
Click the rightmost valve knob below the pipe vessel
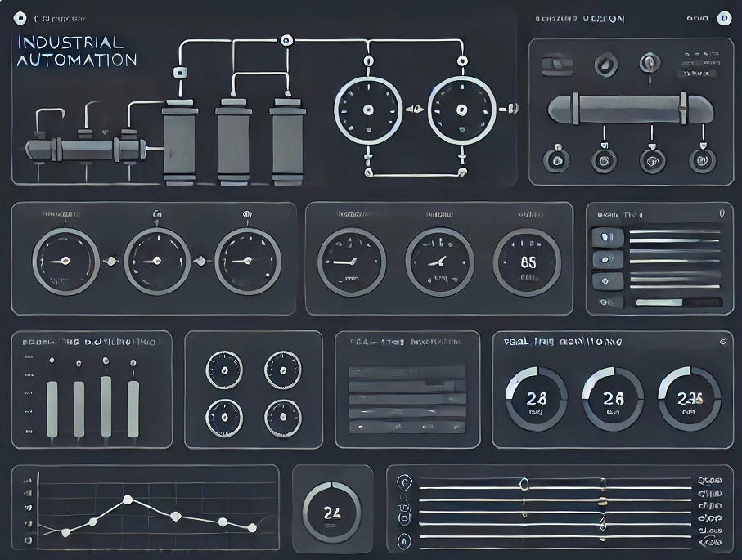702,159
